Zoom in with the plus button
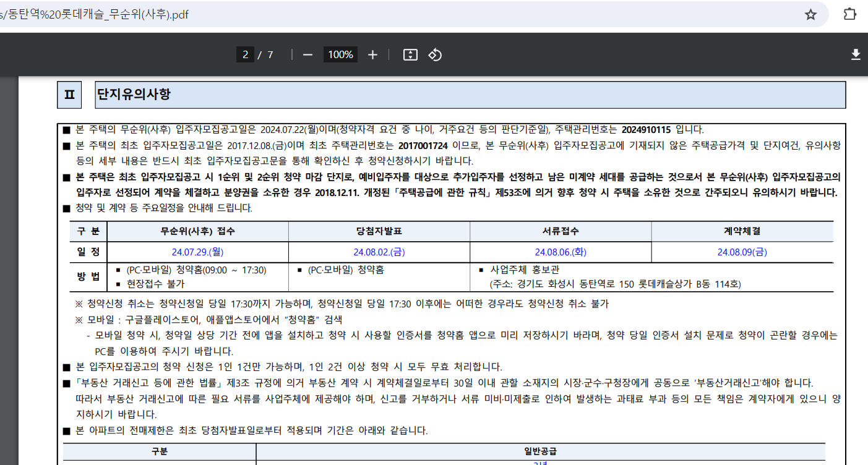The width and height of the screenshot is (868, 465). click(372, 54)
